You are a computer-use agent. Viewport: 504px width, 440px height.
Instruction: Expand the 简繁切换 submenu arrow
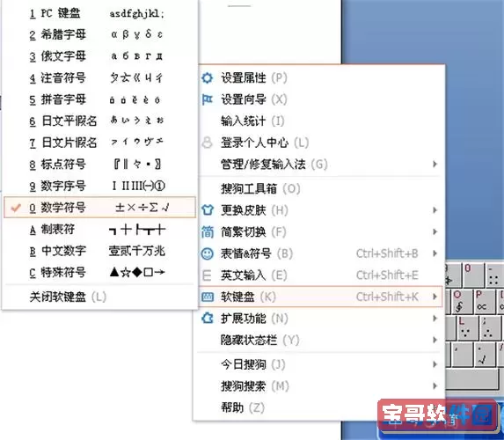click(x=435, y=231)
